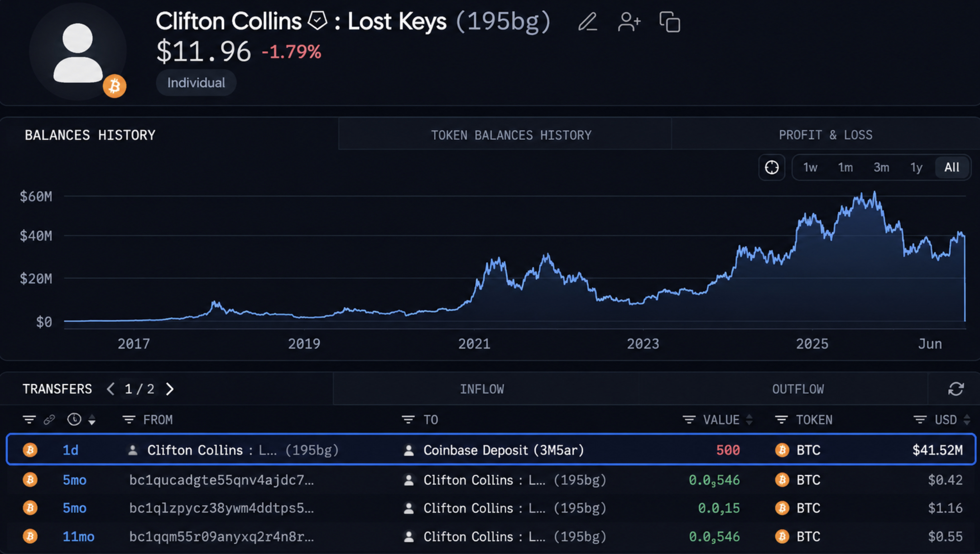
Task: Open the bc1qucadgte55qnv4ajdc7 address link
Action: [x=221, y=480]
